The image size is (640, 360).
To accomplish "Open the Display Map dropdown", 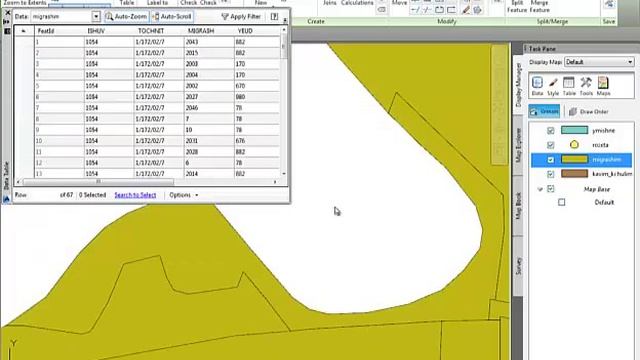I will tap(599, 62).
